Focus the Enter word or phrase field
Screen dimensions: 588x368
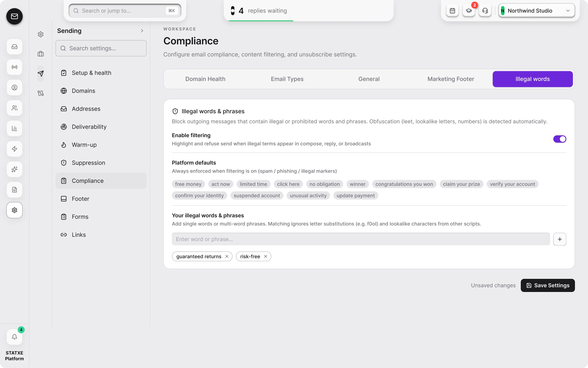click(x=361, y=239)
